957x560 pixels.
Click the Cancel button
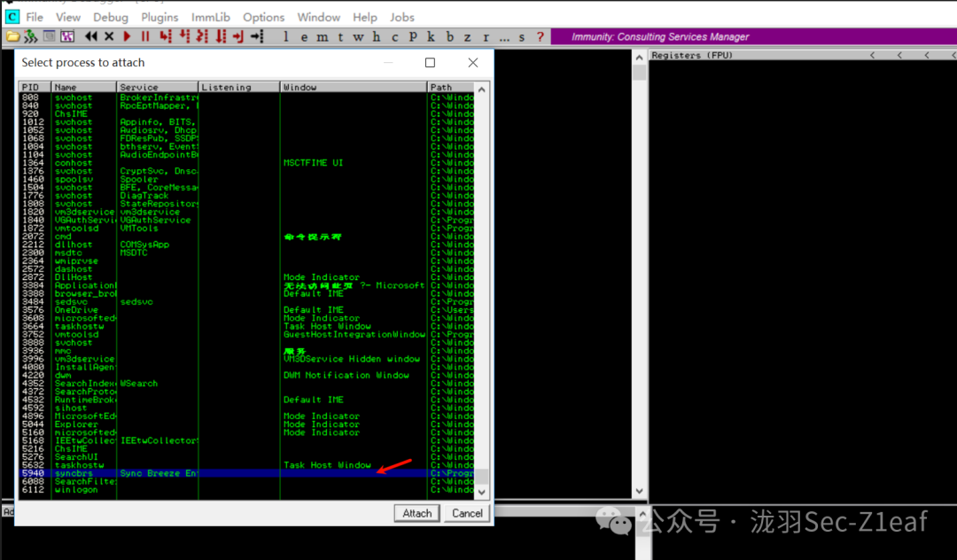(x=467, y=513)
